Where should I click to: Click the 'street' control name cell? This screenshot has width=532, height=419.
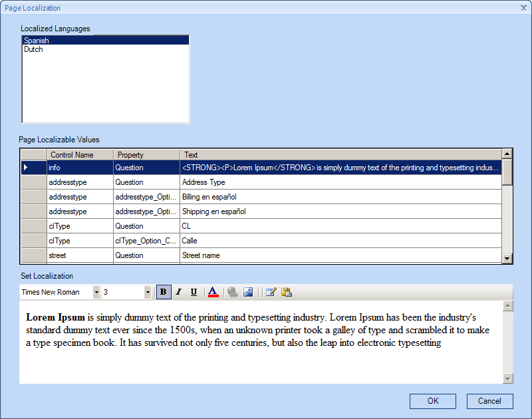pyautogui.click(x=80, y=255)
